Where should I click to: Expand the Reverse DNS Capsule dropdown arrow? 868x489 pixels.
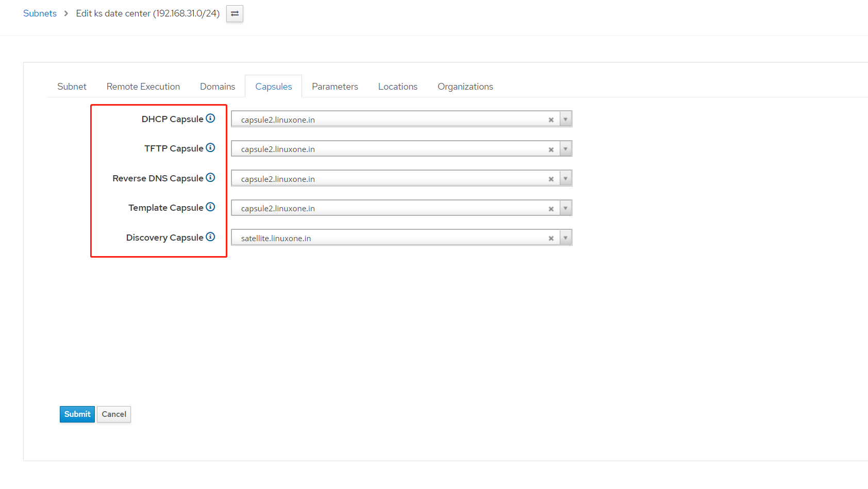[565, 178]
